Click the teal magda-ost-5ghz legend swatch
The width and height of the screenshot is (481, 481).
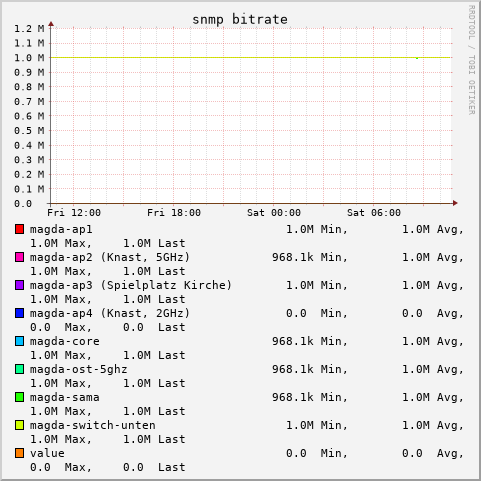point(19,369)
